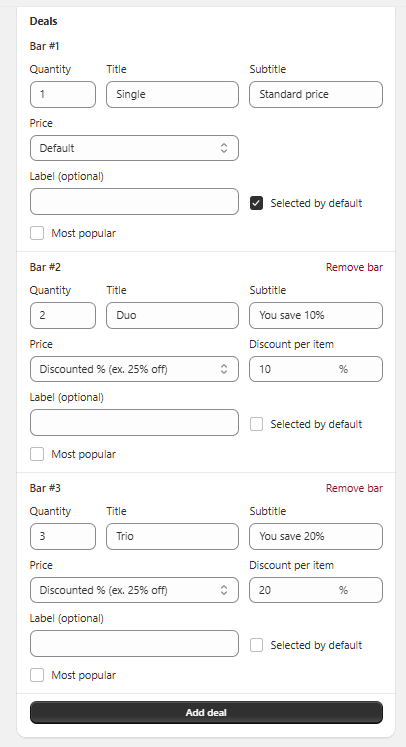Check Selected by default for Bar #2
Image resolution: width=406 pixels, height=747 pixels.
pos(256,424)
